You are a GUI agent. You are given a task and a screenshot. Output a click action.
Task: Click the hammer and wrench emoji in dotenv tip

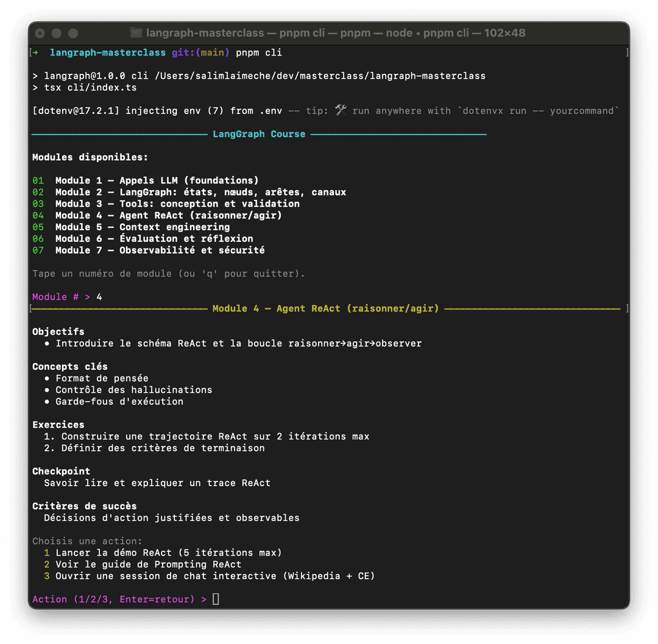tap(341, 110)
